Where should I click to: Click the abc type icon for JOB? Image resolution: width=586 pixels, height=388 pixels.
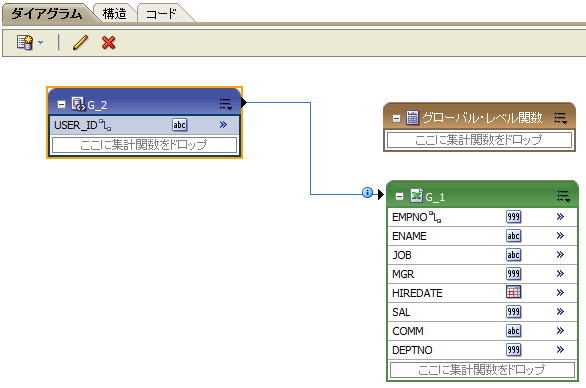pyautogui.click(x=513, y=255)
